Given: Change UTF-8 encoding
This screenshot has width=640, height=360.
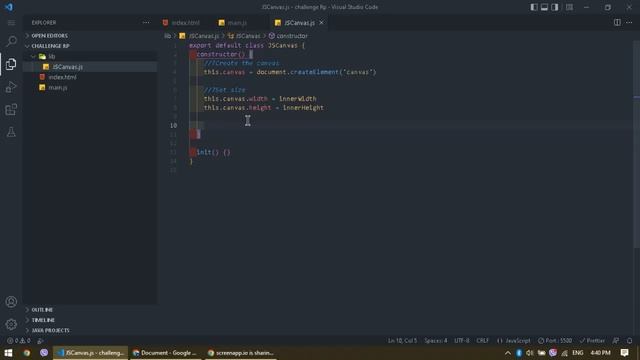Looking at the screenshot, I should [462, 340].
